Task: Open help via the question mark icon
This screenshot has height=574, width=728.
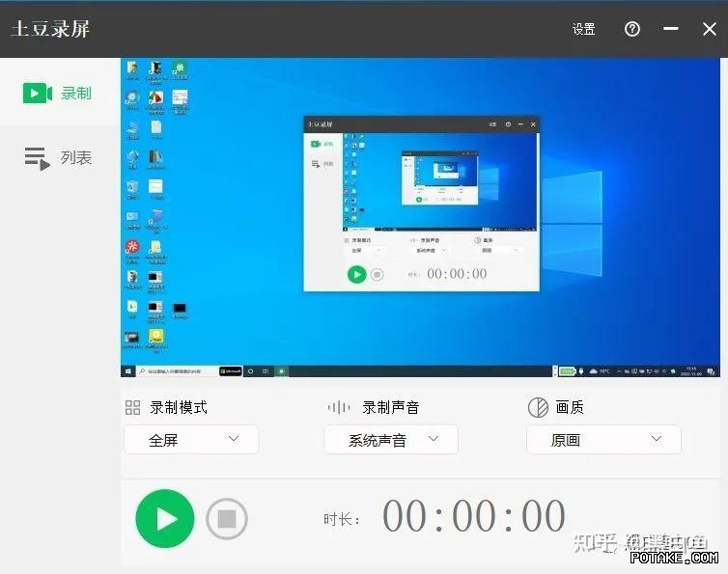Action: point(631,29)
